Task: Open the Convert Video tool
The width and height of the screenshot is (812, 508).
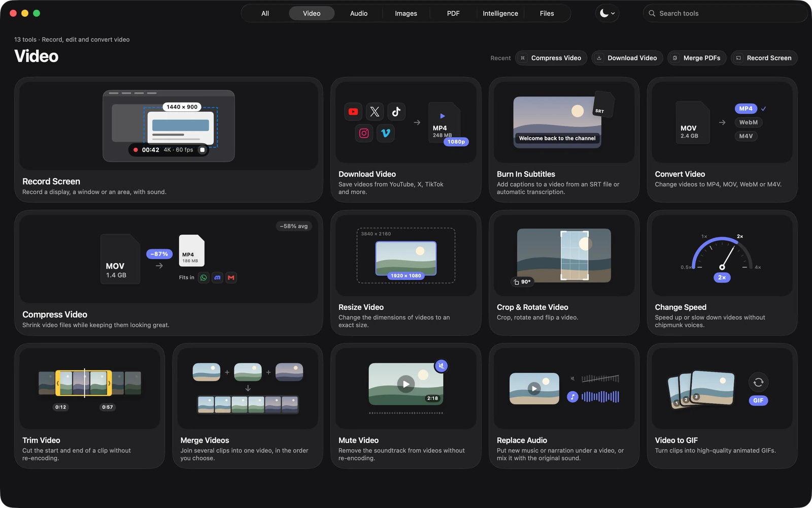Action: 722,140
